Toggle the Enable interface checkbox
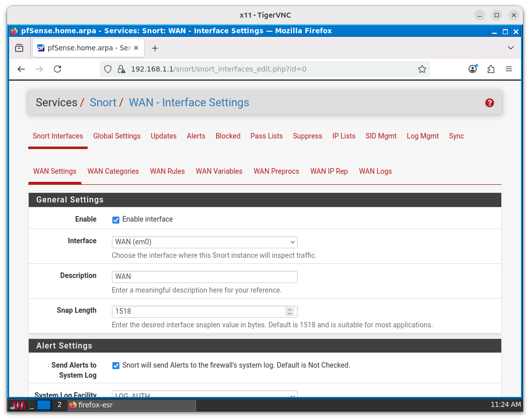The image size is (530, 420). [115, 220]
